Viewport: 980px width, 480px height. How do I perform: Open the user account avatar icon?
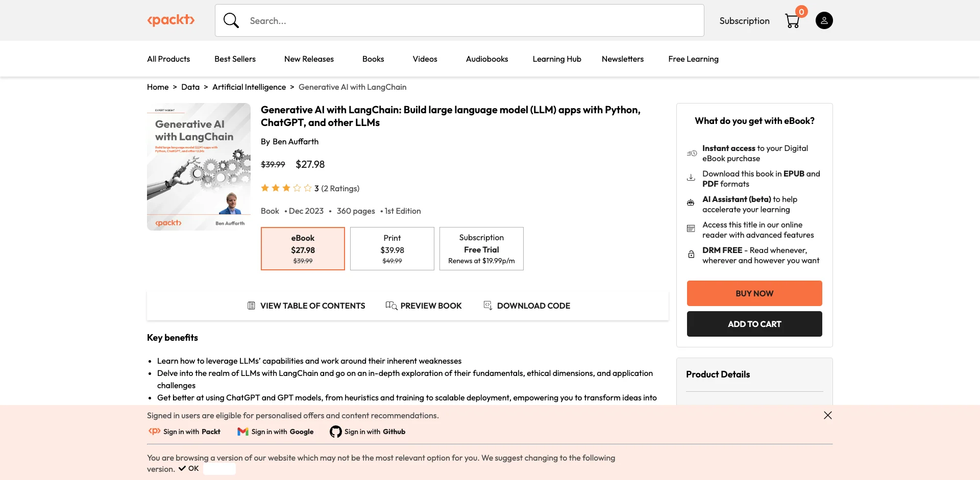tap(824, 20)
